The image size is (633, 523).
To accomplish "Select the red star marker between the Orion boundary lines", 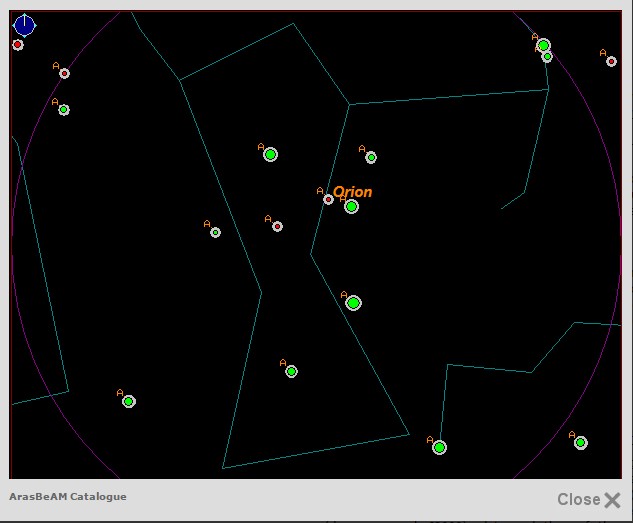I will pyautogui.click(x=277, y=226).
